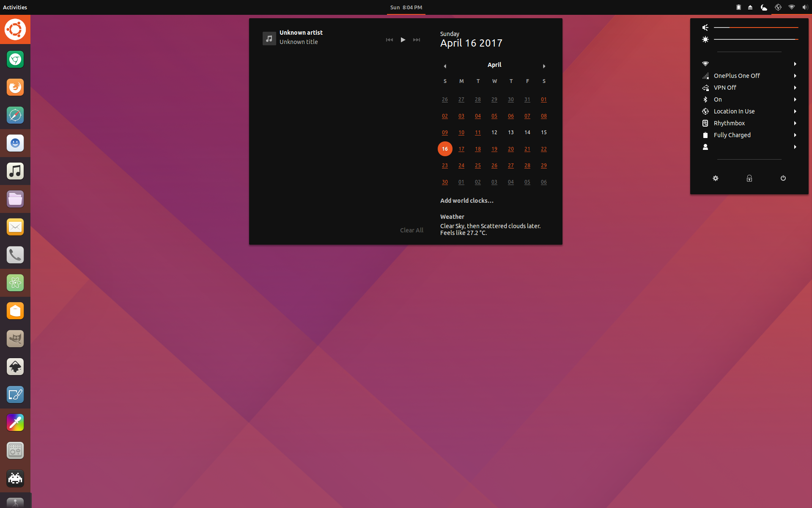
Task: Click the power off icon
Action: click(x=783, y=178)
